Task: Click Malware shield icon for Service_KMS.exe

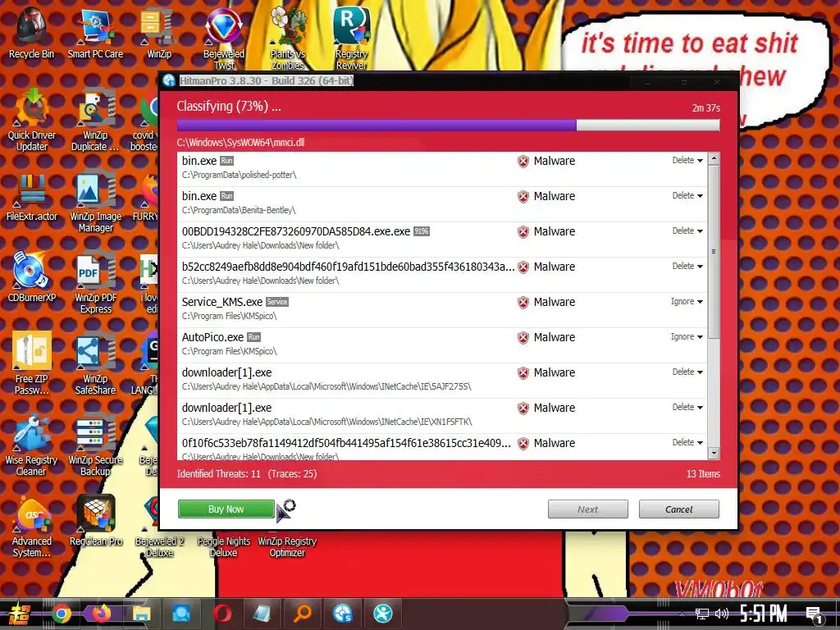Action: point(523,302)
